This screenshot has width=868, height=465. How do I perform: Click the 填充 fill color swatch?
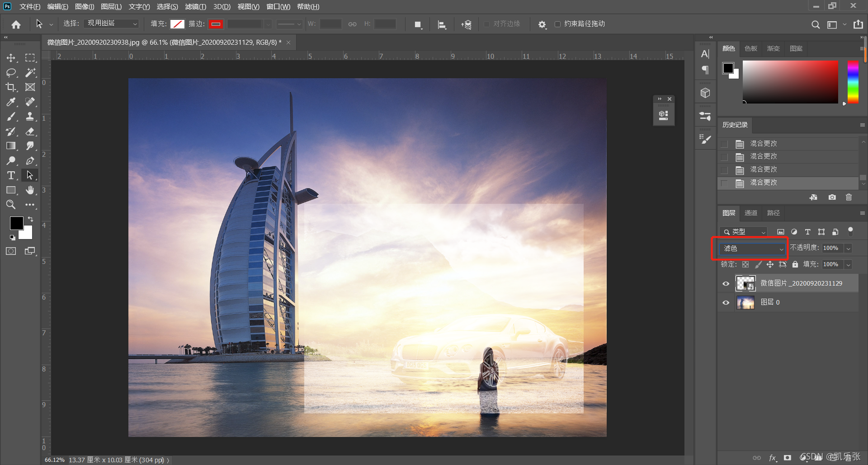point(177,24)
